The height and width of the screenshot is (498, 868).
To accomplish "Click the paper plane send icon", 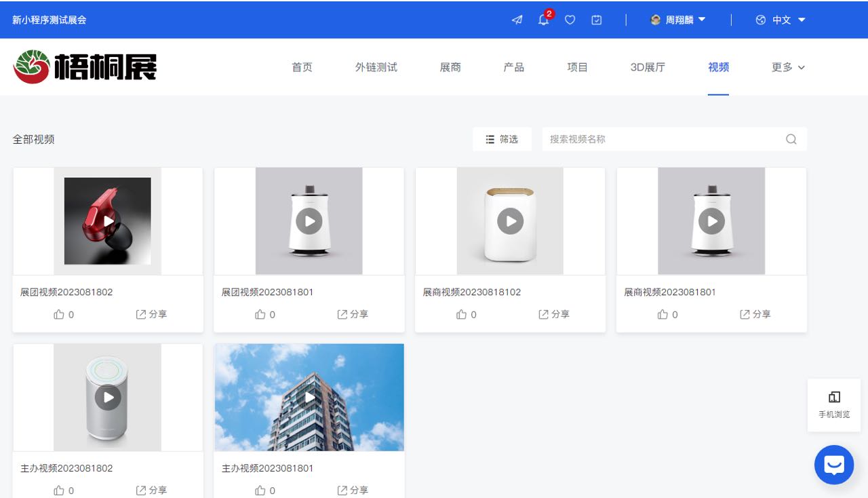I will pos(517,20).
